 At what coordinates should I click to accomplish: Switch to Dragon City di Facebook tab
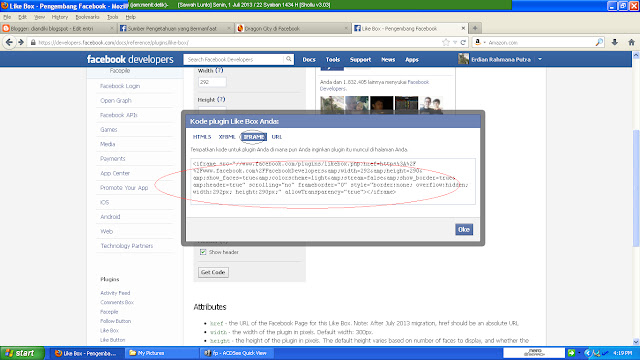(x=293, y=28)
